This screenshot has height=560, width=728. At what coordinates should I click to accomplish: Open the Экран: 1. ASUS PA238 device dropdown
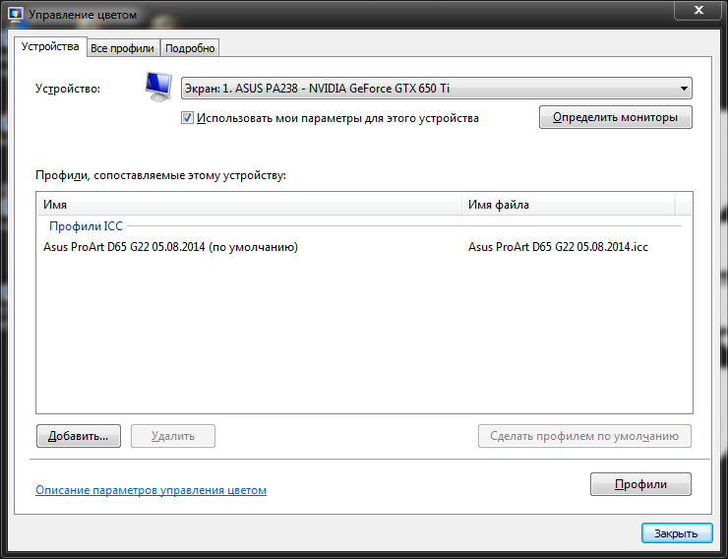tap(436, 89)
